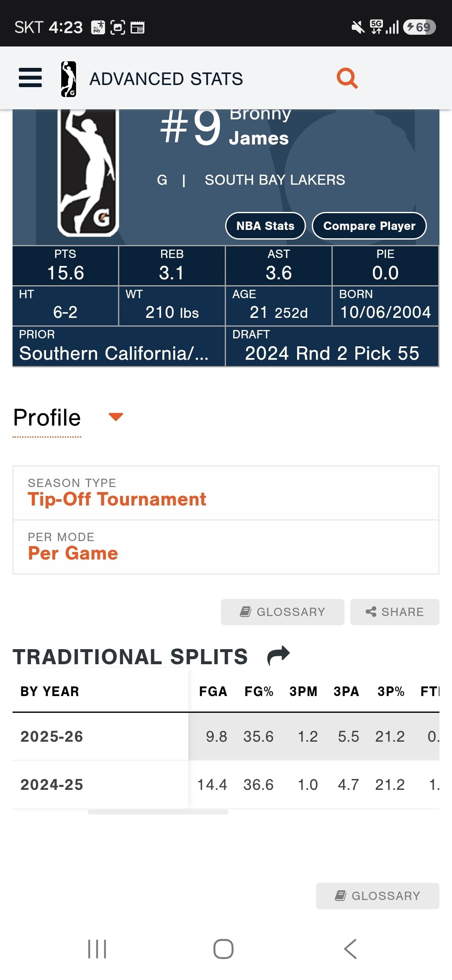Select the 2025-26 season row

[x=226, y=736]
